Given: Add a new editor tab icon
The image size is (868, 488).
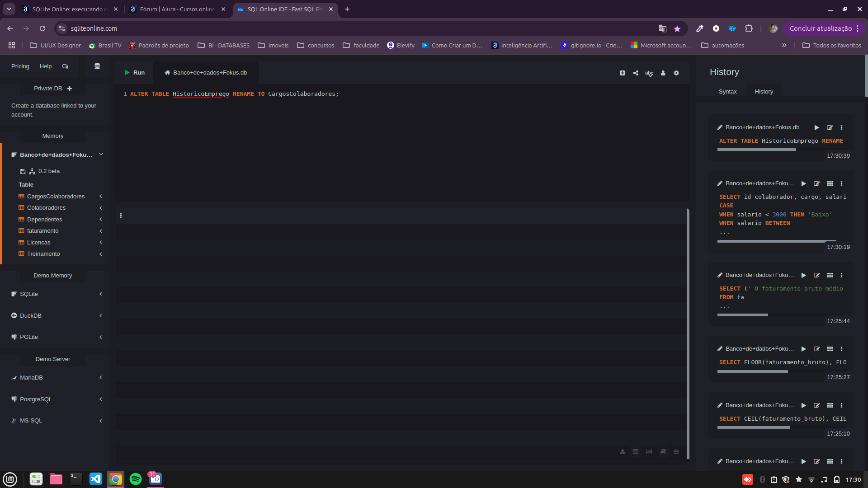Looking at the screenshot, I should (623, 73).
